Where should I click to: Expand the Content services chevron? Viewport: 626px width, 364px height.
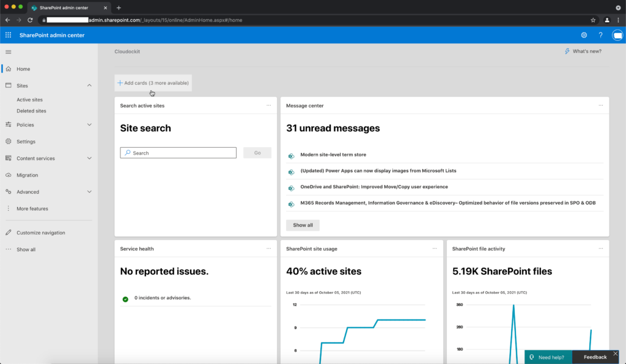(89, 158)
